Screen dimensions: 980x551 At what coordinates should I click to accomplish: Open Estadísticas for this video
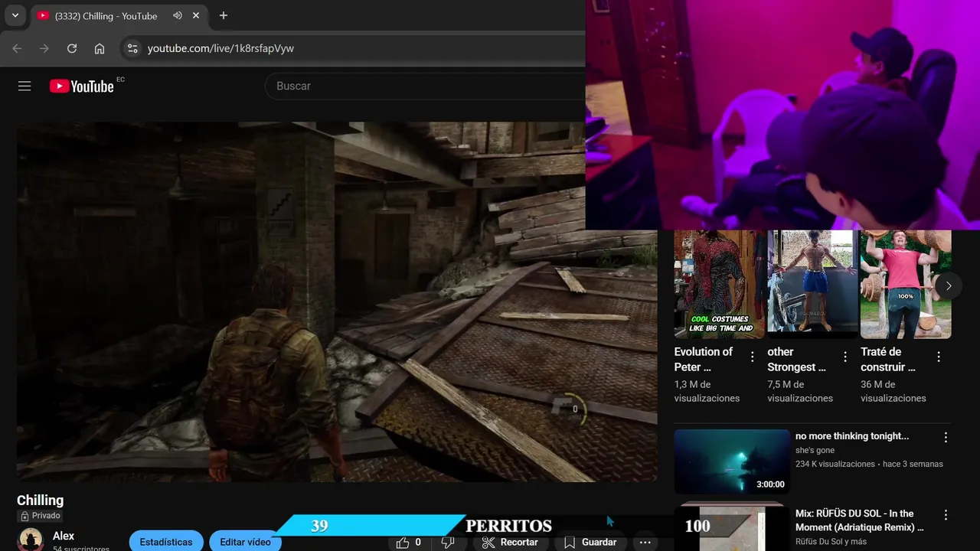pos(166,541)
